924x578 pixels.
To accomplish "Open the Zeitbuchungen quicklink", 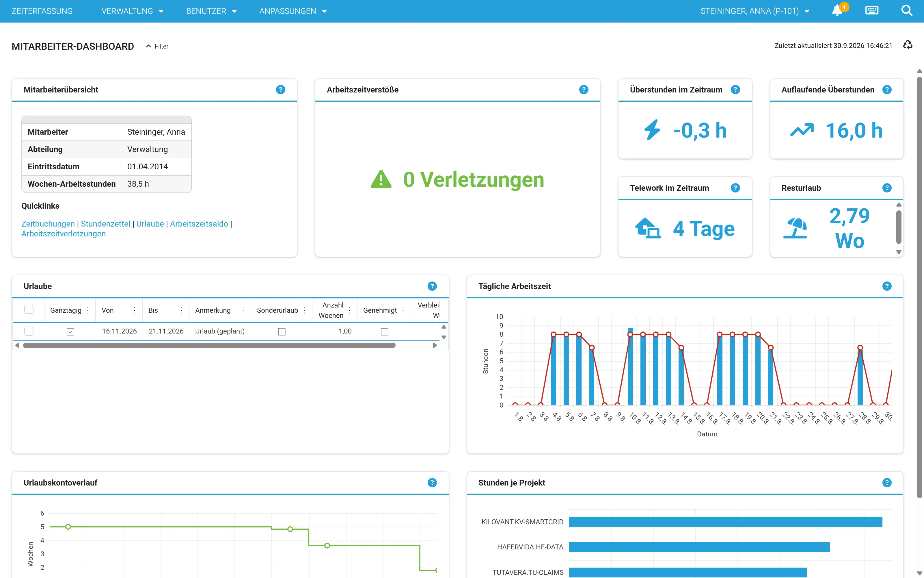I will [48, 224].
